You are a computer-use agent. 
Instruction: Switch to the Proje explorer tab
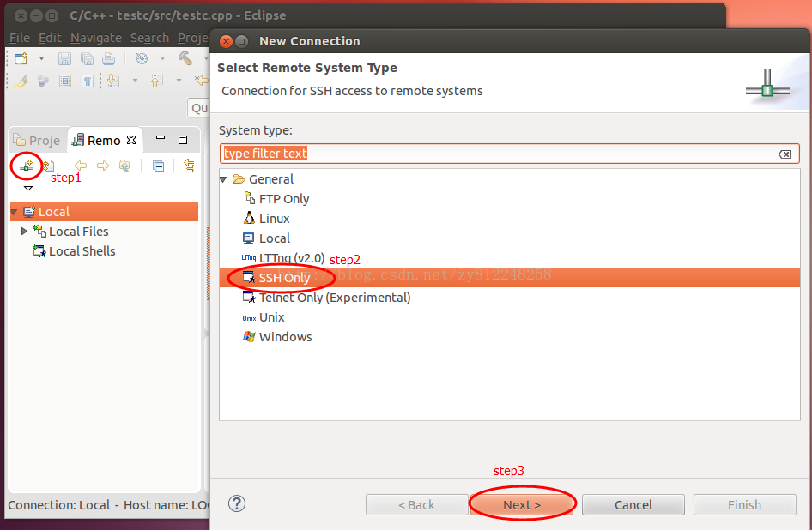coord(37,141)
